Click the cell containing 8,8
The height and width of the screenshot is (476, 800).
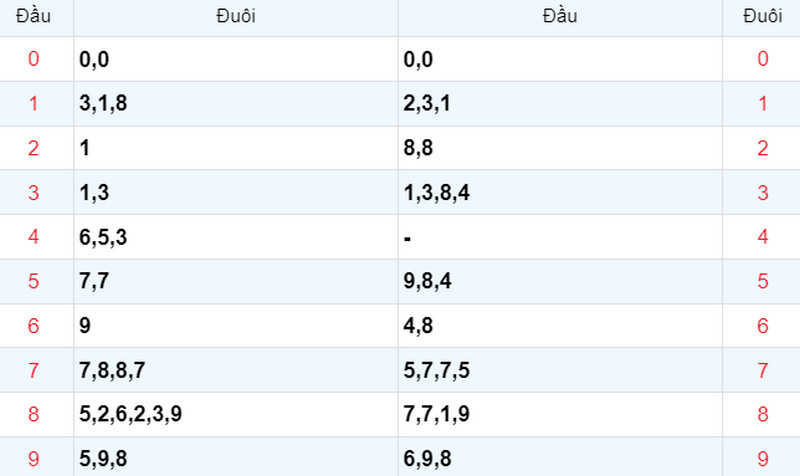(560, 148)
